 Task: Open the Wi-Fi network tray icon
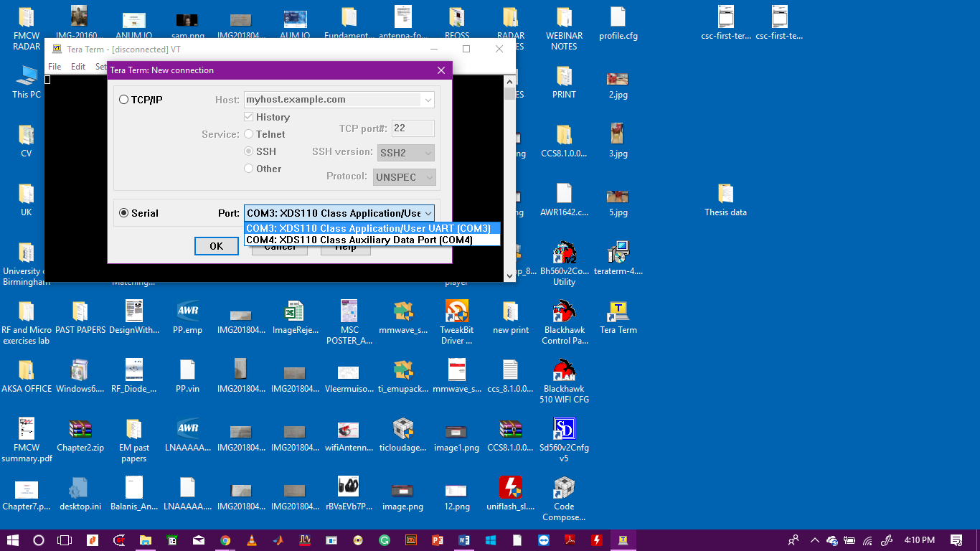[x=868, y=540]
